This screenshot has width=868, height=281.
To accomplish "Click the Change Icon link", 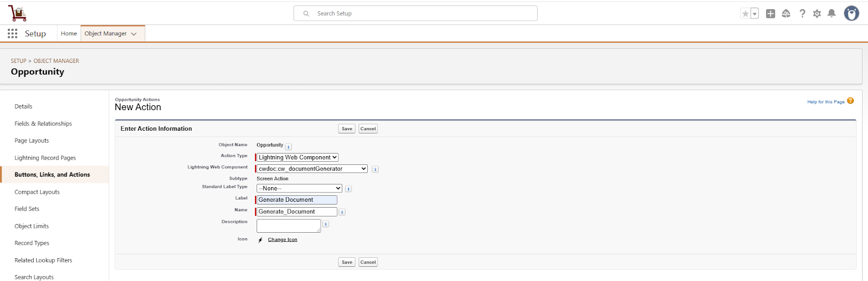I will click(282, 240).
